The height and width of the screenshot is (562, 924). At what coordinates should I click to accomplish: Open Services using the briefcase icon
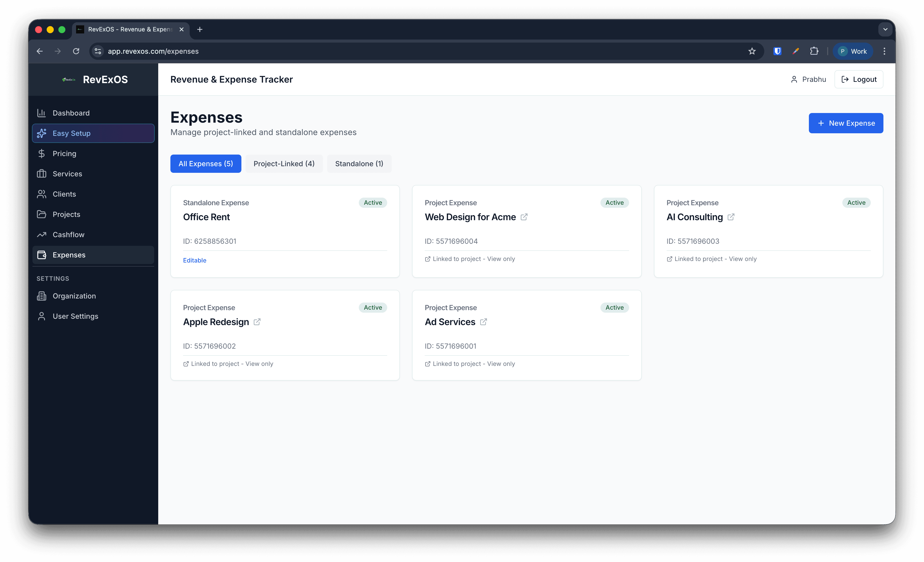[x=41, y=174]
